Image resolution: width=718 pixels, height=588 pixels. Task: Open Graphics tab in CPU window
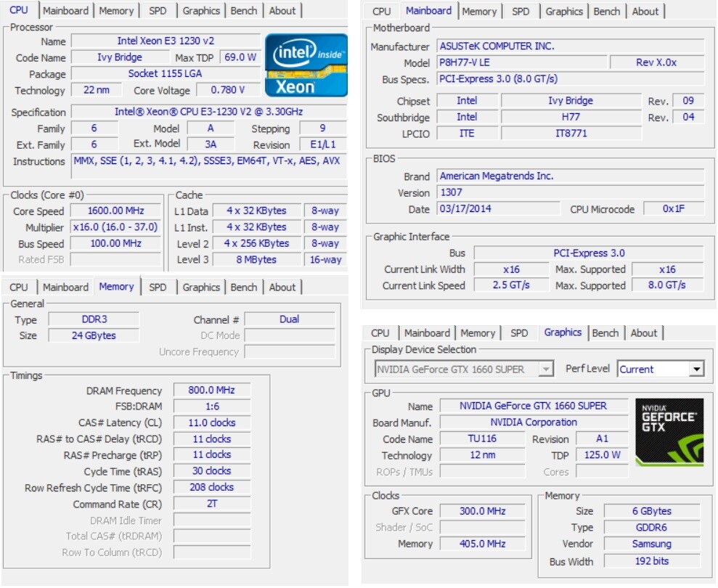pyautogui.click(x=201, y=11)
